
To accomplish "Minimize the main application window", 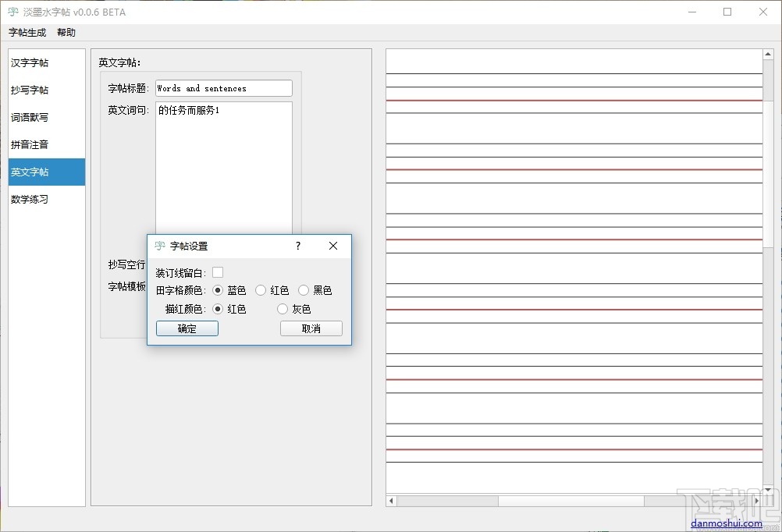I will pyautogui.click(x=691, y=12).
